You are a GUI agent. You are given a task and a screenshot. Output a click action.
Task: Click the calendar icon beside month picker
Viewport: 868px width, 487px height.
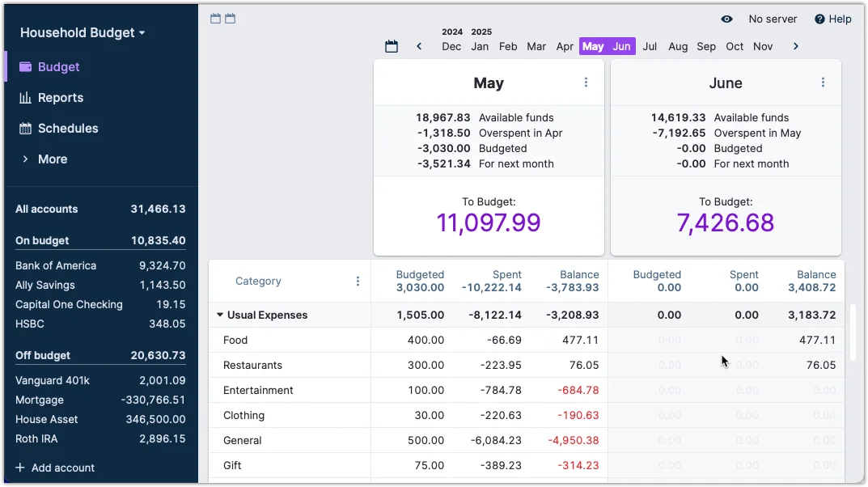(x=392, y=47)
